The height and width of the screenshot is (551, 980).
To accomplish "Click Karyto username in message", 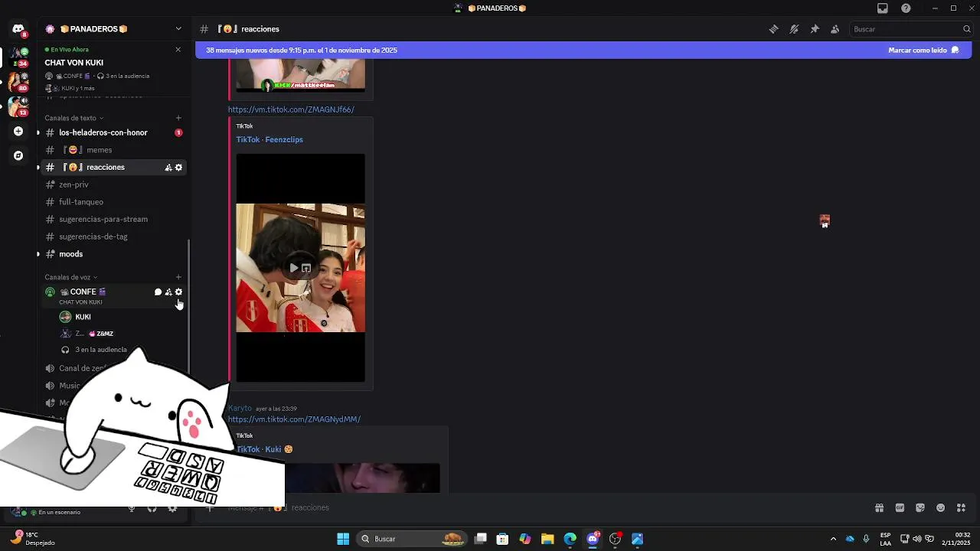I will pyautogui.click(x=240, y=408).
